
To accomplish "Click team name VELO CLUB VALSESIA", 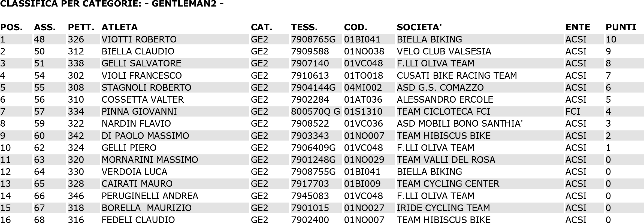I will (x=444, y=51).
